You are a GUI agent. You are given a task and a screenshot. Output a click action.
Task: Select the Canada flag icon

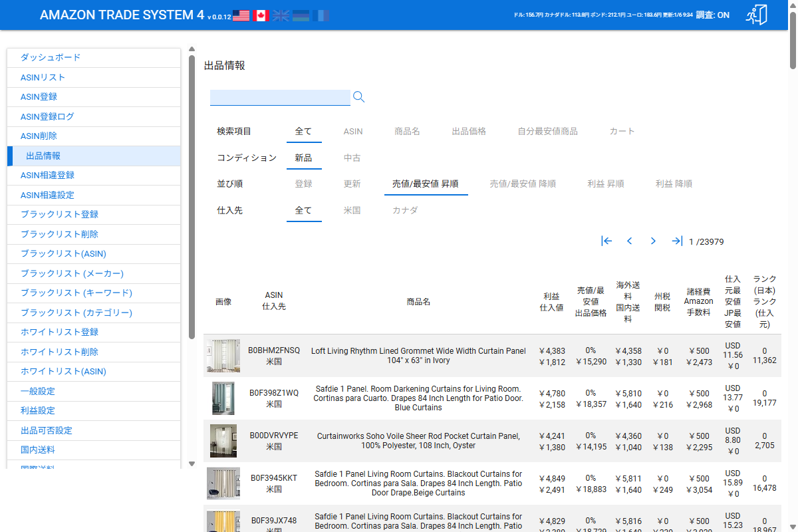coord(260,15)
